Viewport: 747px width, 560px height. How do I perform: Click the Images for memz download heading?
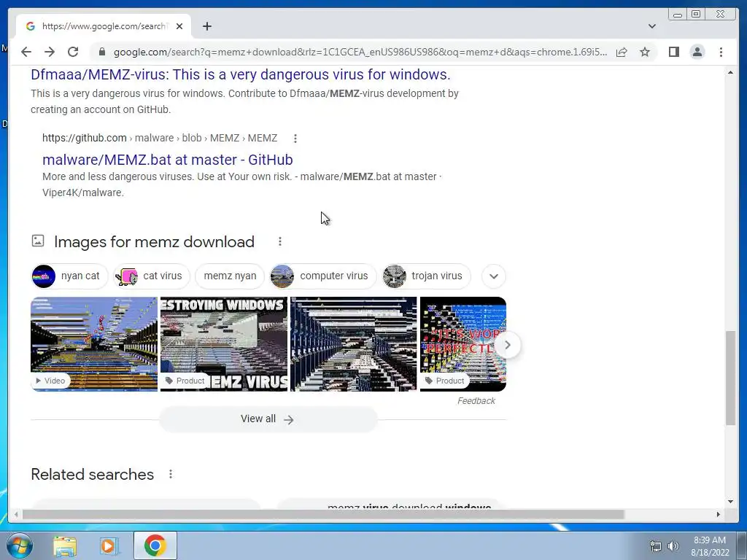pos(155,241)
